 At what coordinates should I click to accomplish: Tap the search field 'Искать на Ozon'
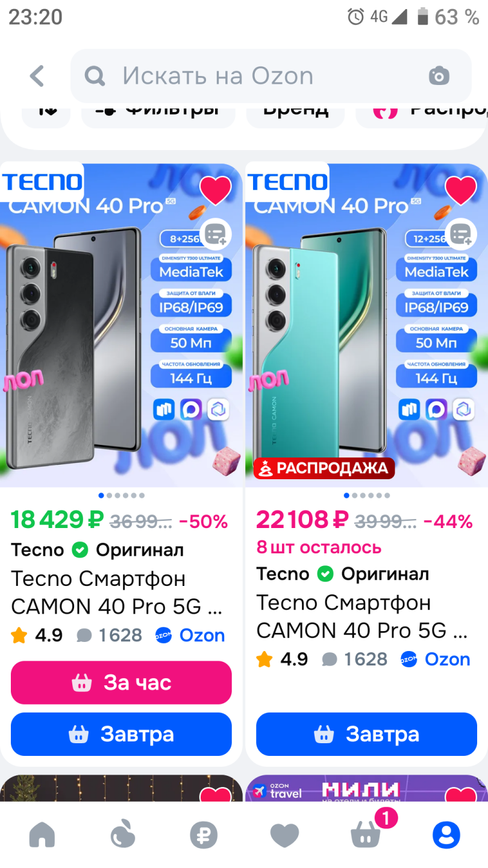click(271, 76)
